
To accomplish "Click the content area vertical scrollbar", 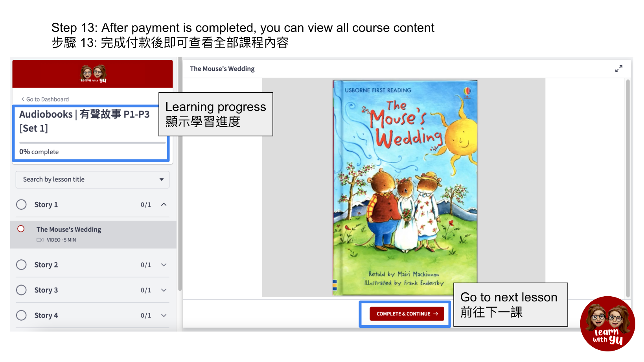I will [628, 188].
